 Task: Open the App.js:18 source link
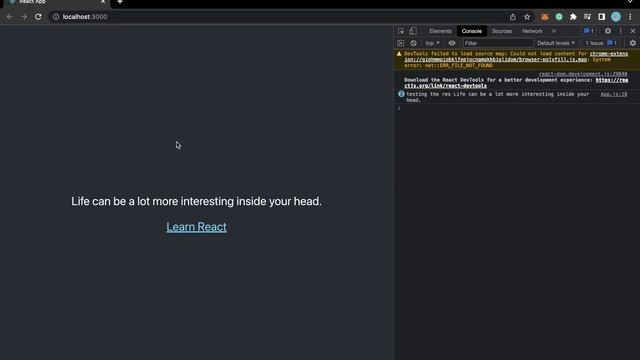(x=614, y=94)
